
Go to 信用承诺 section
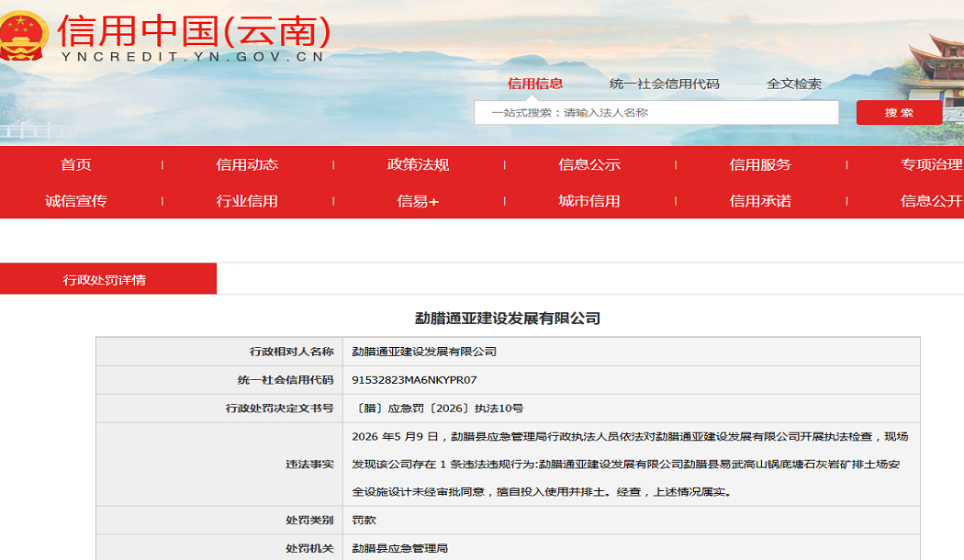[760, 201]
